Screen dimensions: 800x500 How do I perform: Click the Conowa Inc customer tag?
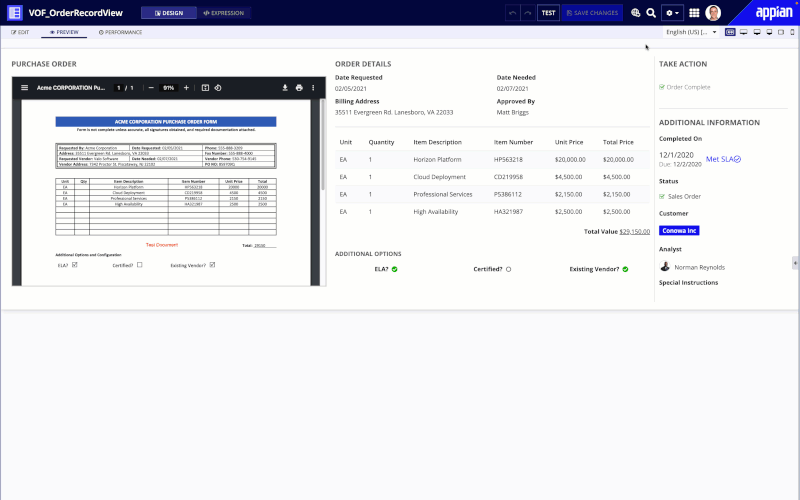pyautogui.click(x=679, y=231)
